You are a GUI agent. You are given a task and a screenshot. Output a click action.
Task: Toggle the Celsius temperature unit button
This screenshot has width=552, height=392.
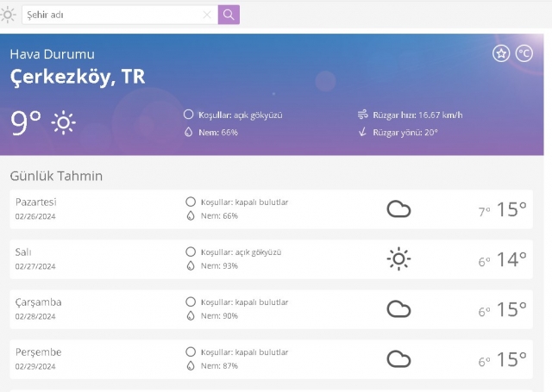[524, 53]
